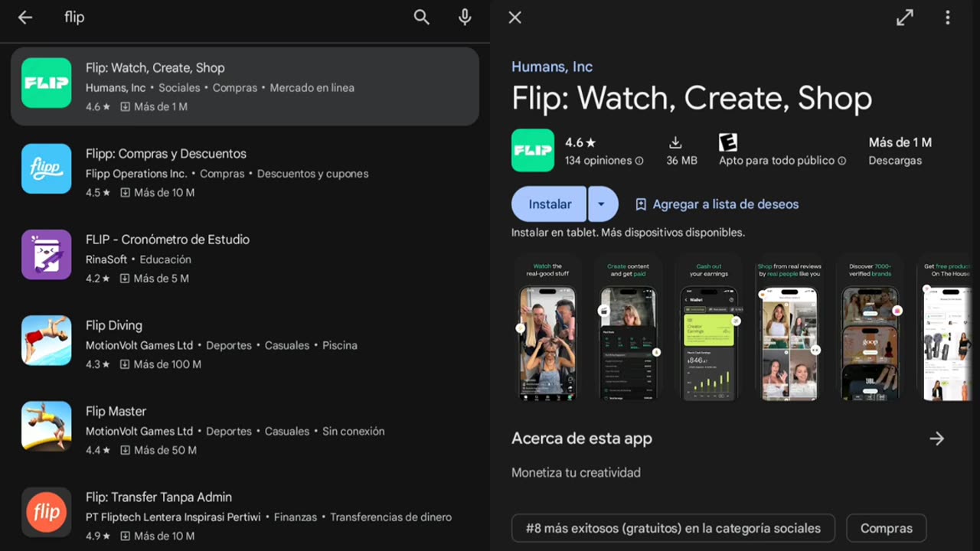Open the Humans, Inc developer link
This screenshot has width=980, height=551.
[x=552, y=67]
